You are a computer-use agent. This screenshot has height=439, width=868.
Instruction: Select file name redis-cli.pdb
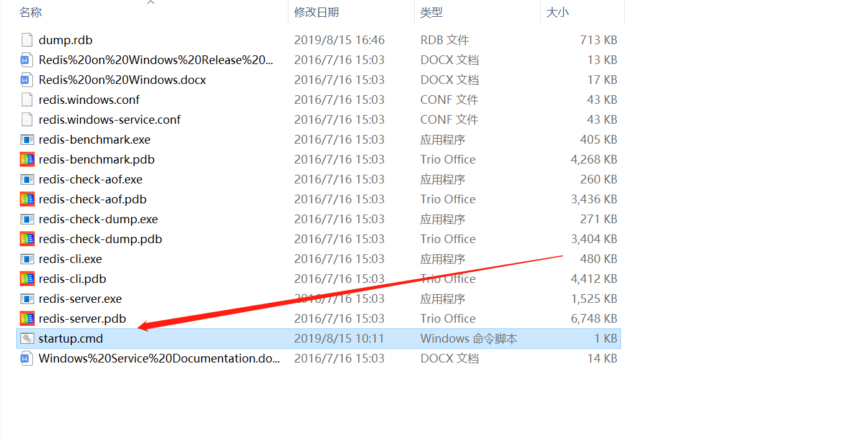pos(72,279)
